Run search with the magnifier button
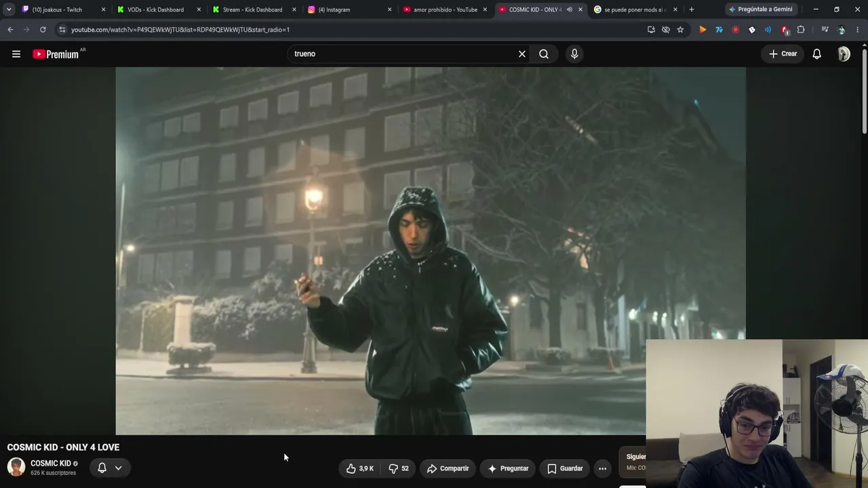Viewport: 868px width, 488px height. [544, 54]
